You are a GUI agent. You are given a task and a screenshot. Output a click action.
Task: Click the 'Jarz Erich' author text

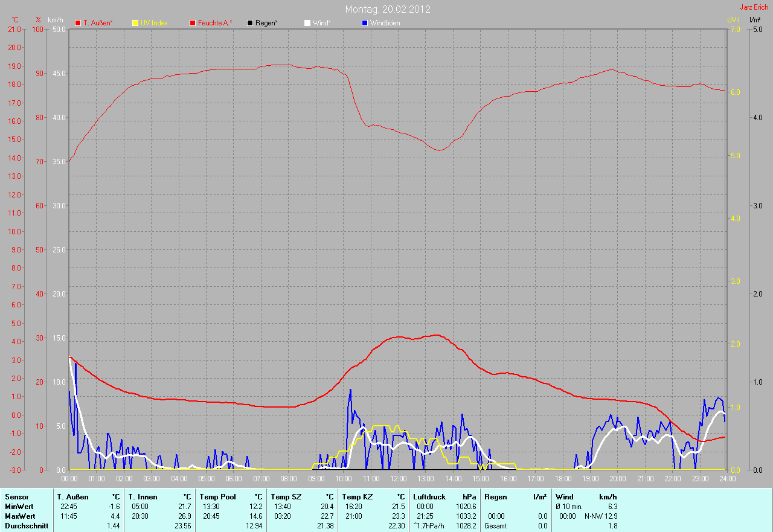[754, 7]
